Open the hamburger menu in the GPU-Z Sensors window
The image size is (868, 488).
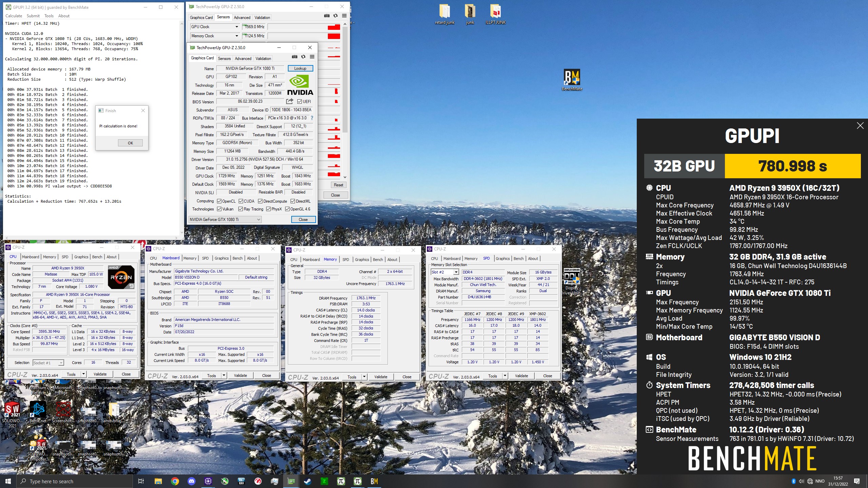344,16
